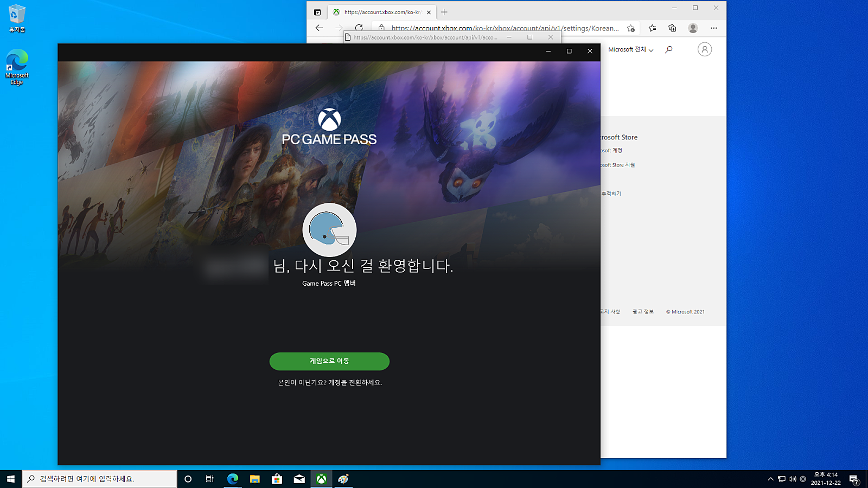Click the lock site info icon in Edge
The height and width of the screenshot is (488, 868).
click(x=381, y=28)
